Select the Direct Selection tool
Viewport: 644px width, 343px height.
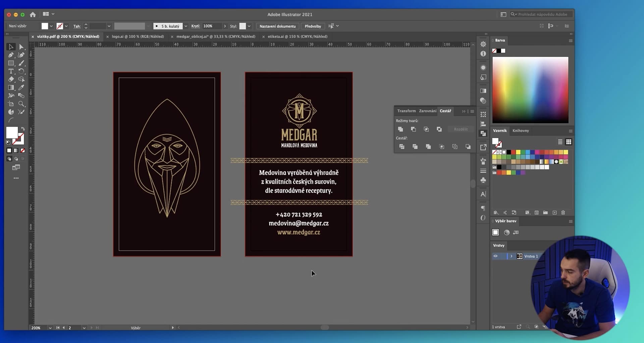point(21,47)
